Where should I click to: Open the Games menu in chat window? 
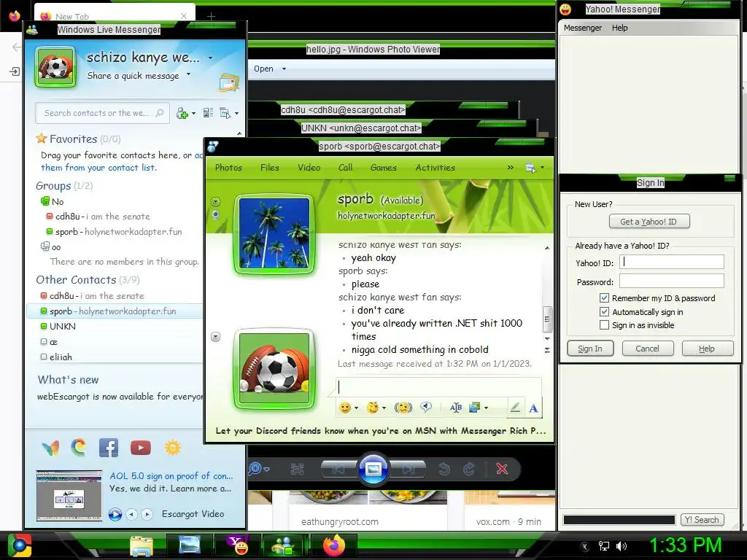(384, 168)
